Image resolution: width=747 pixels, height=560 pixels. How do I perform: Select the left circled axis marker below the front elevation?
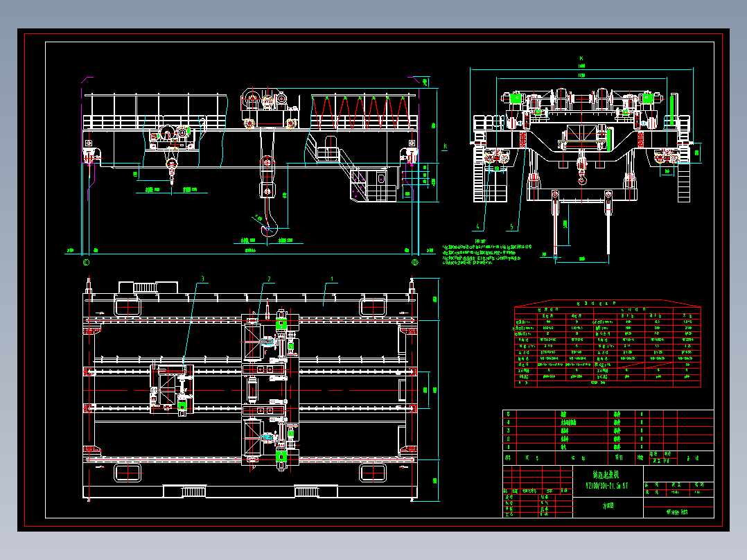[x=86, y=263]
